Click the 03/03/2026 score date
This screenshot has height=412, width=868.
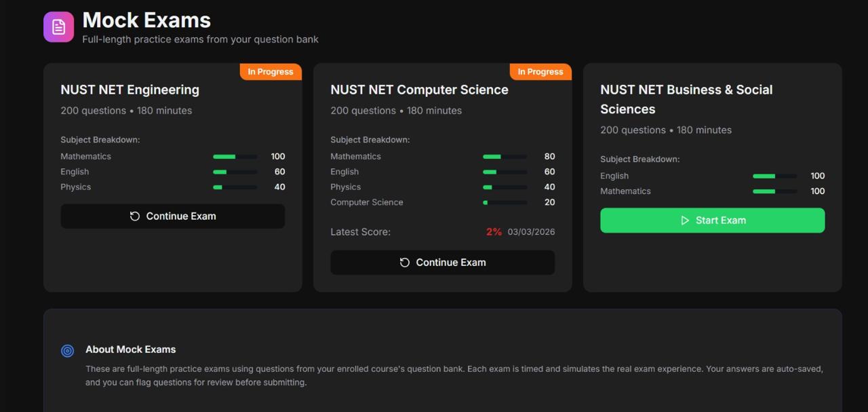[531, 232]
